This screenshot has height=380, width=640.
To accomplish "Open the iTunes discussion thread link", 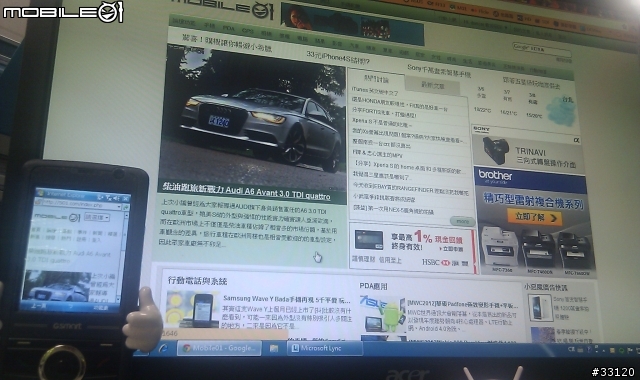I will (x=375, y=91).
